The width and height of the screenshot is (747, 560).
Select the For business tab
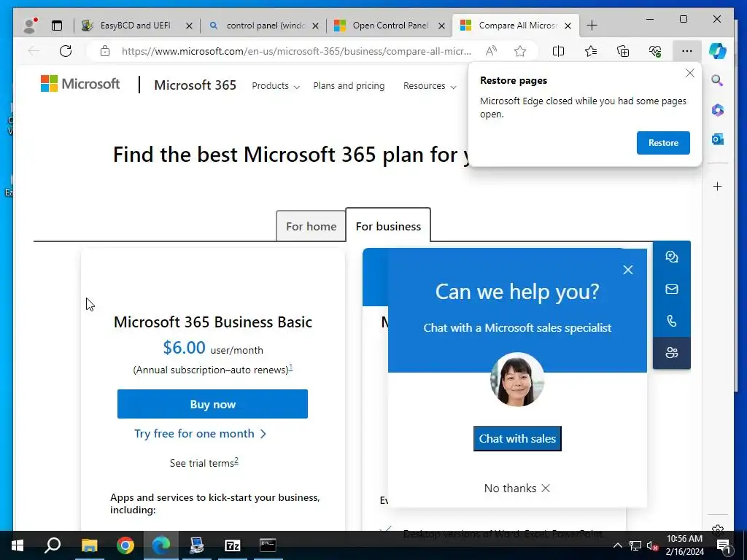388,226
